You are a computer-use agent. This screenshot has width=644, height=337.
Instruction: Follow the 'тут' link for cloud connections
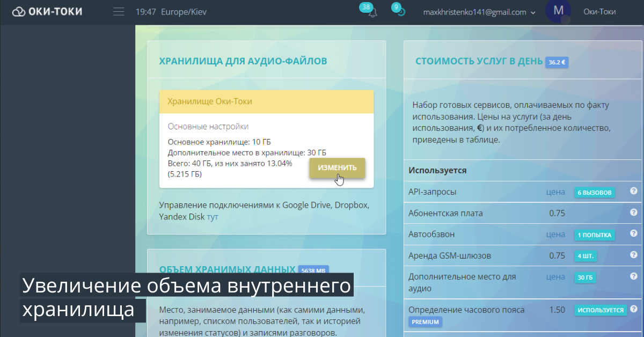(213, 217)
